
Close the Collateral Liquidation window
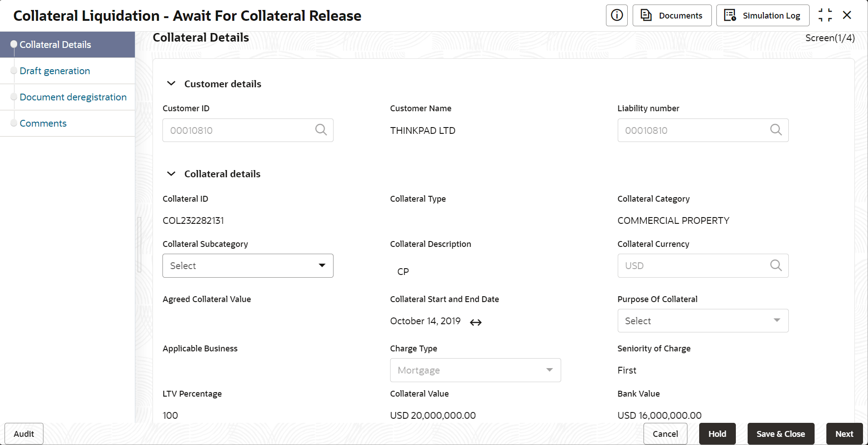click(847, 15)
